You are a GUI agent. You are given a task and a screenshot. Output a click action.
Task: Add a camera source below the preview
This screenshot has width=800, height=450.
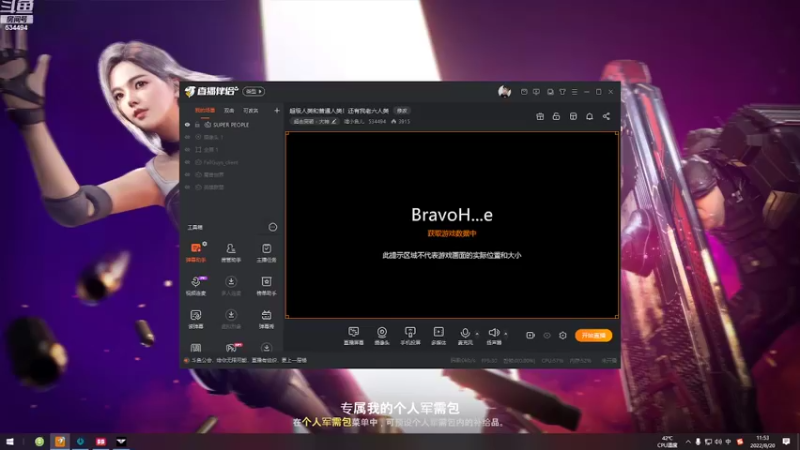click(x=382, y=336)
